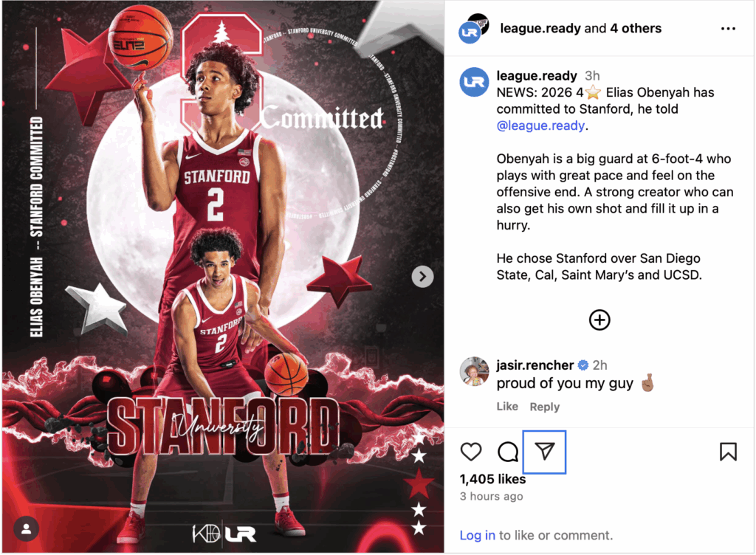Click the Stanford commitment graphic image
The image size is (756, 555).
coord(223,277)
